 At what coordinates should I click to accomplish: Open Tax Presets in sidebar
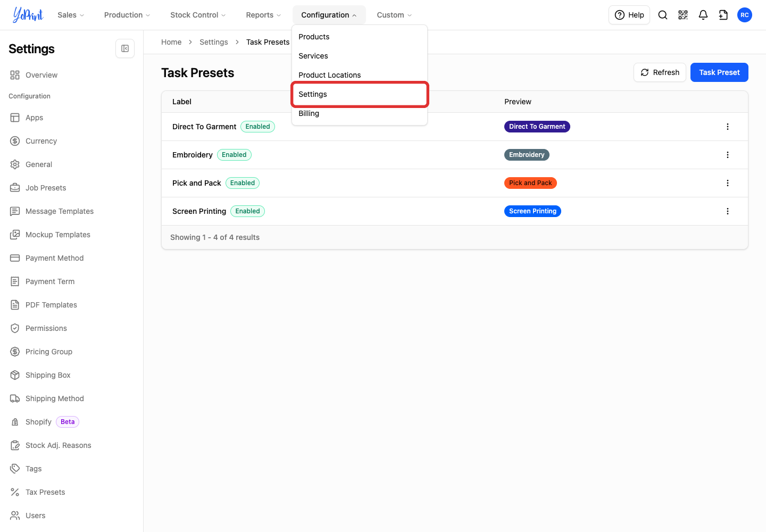[71, 492]
